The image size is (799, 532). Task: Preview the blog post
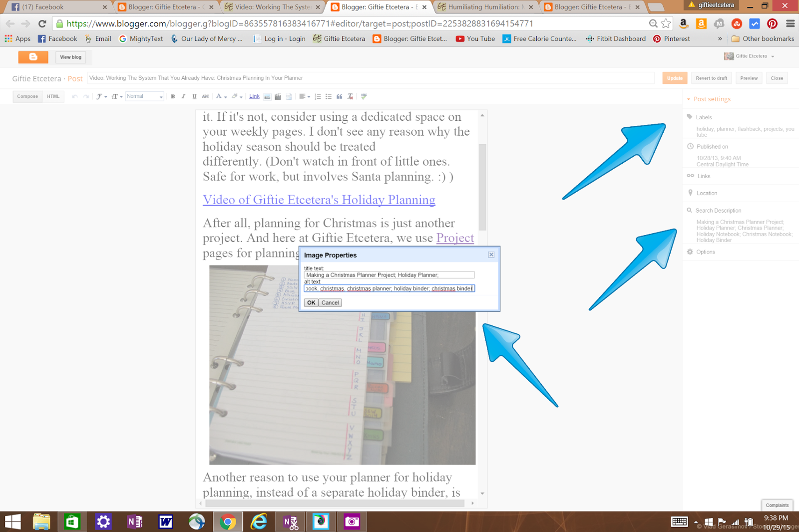click(749, 78)
